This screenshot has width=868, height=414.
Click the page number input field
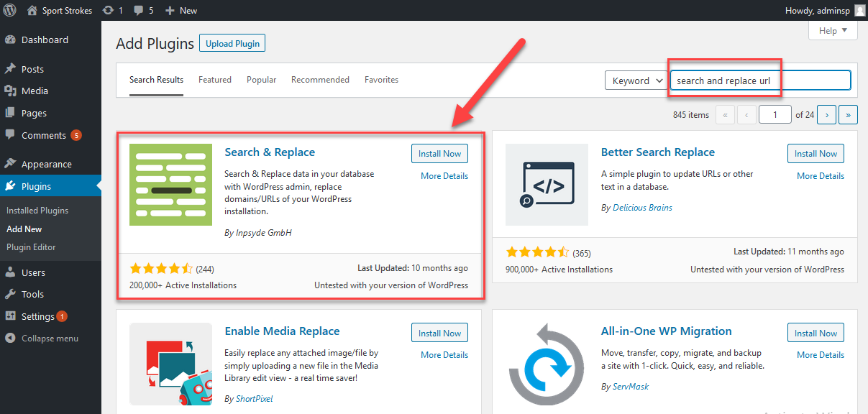[775, 114]
